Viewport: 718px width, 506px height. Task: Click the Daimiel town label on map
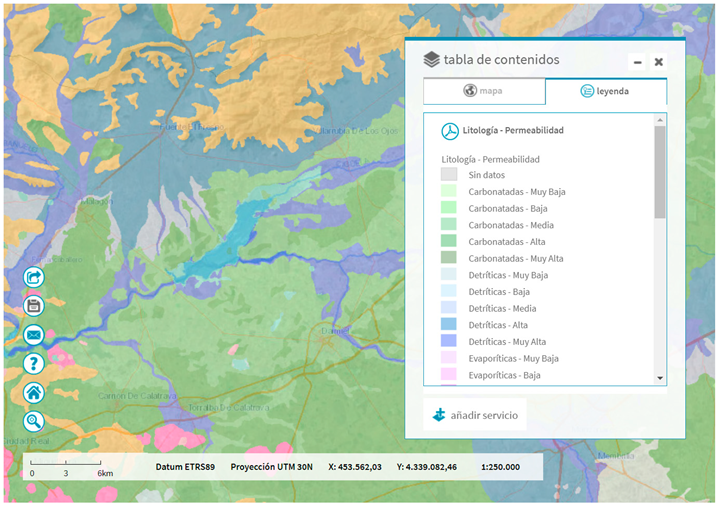(335, 331)
